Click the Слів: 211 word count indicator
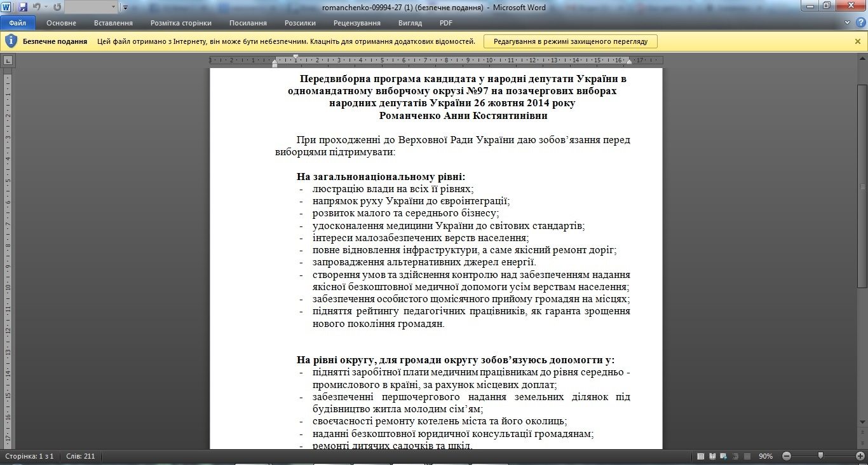 click(80, 456)
